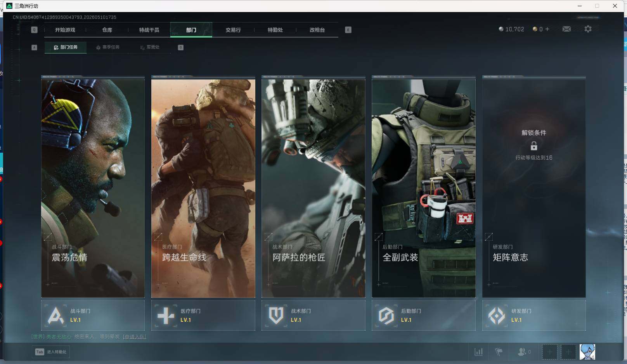Click the first empty squad slot plus
The image size is (627, 364).
[549, 352]
